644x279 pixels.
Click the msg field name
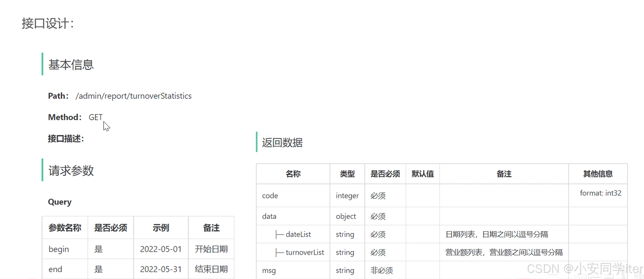pos(269,270)
